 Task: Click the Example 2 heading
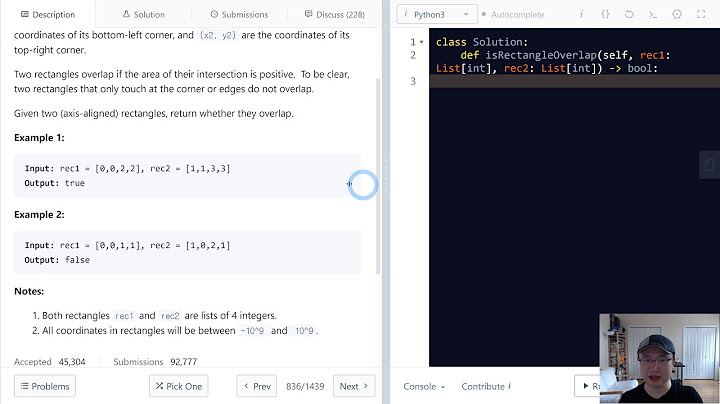tap(39, 214)
